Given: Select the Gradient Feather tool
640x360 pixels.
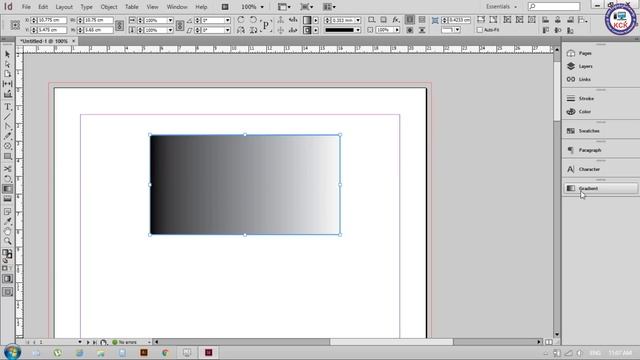Looking at the screenshot, I should 7,199.
